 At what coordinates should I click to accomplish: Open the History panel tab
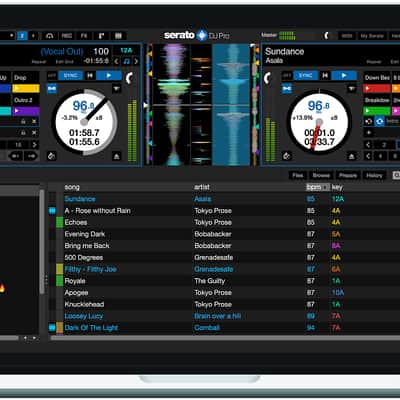[x=374, y=175]
